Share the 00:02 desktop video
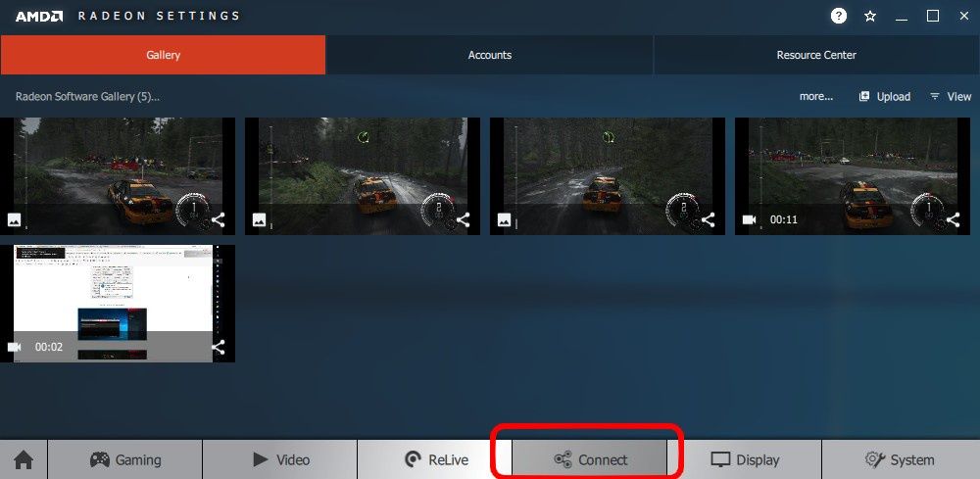This screenshot has width=980, height=479. tap(219, 347)
